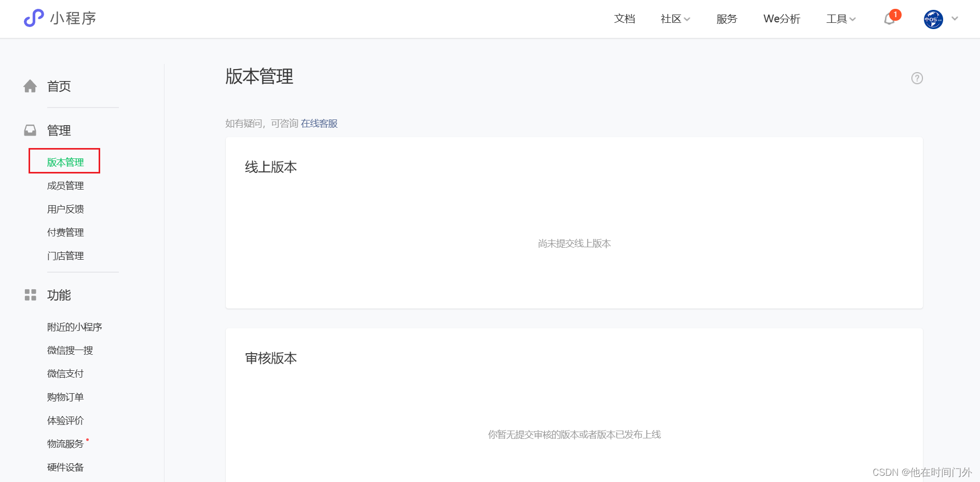Open 服务 in top navigation
The image size is (980, 482).
[727, 19]
